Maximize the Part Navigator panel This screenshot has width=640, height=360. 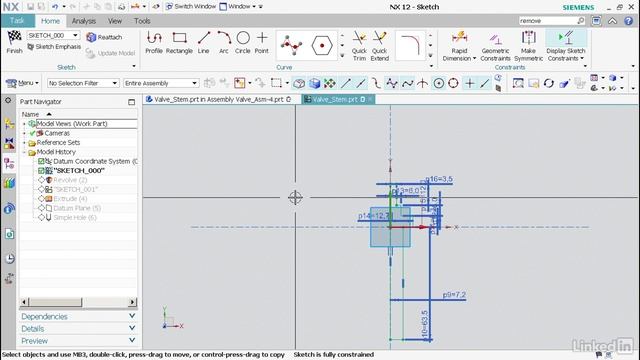tap(131, 102)
